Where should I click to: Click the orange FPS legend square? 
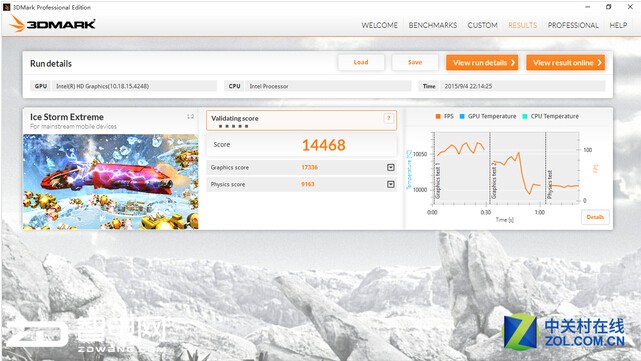(x=438, y=117)
